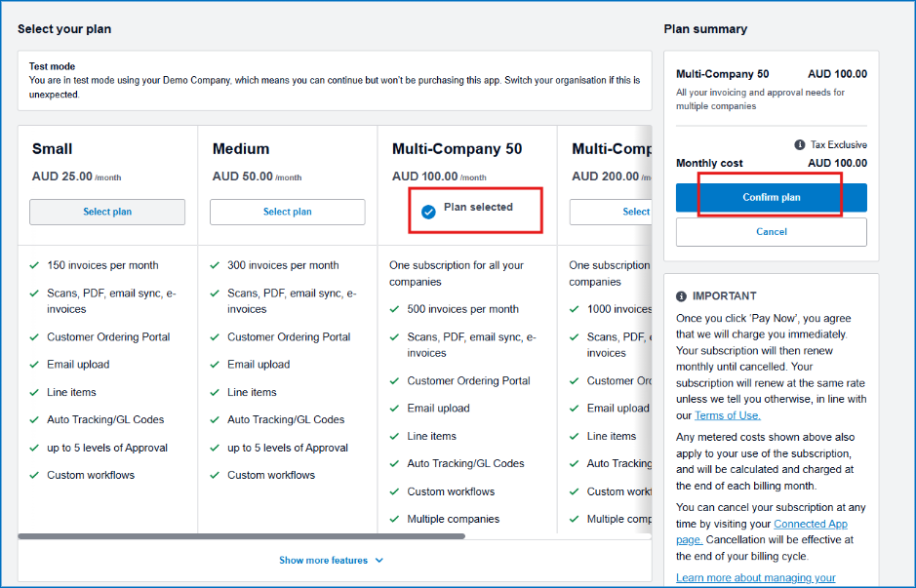916x588 pixels.
Task: Click the IMPORTANT notice info icon
Action: [x=681, y=296]
